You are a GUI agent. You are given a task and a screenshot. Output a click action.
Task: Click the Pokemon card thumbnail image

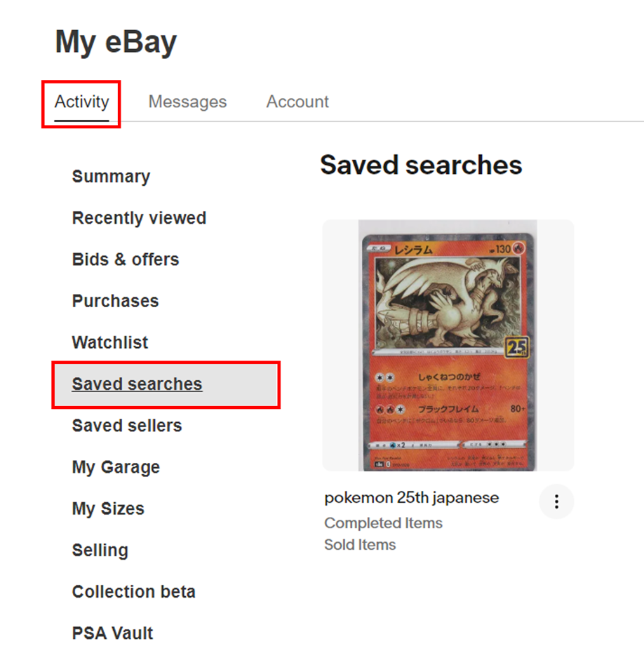[x=448, y=346]
